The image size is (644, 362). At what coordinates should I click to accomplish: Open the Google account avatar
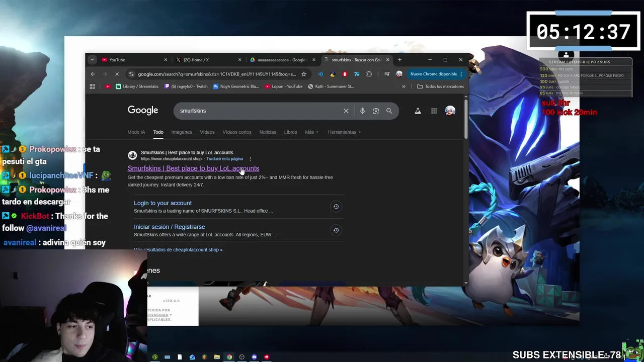point(450,111)
